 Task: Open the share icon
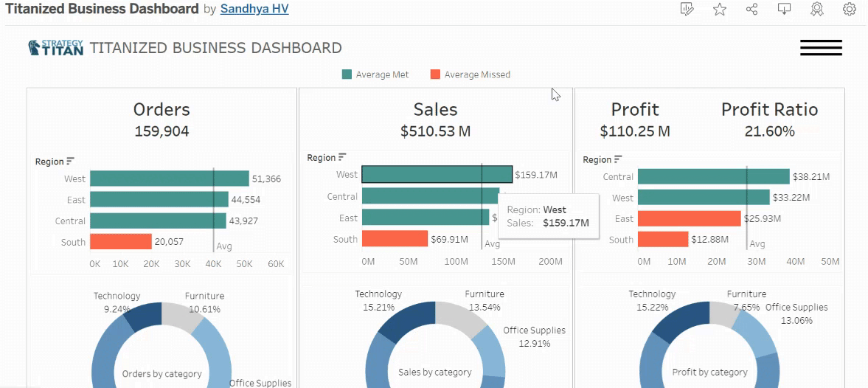[x=751, y=10]
